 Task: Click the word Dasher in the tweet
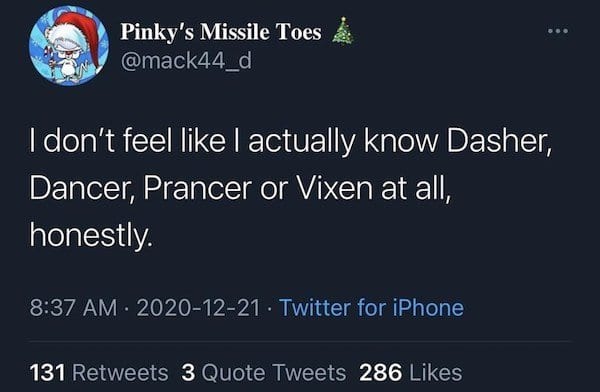[499, 142]
